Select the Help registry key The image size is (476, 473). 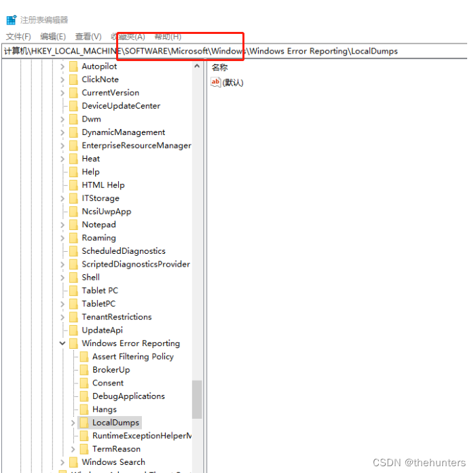[90, 172]
